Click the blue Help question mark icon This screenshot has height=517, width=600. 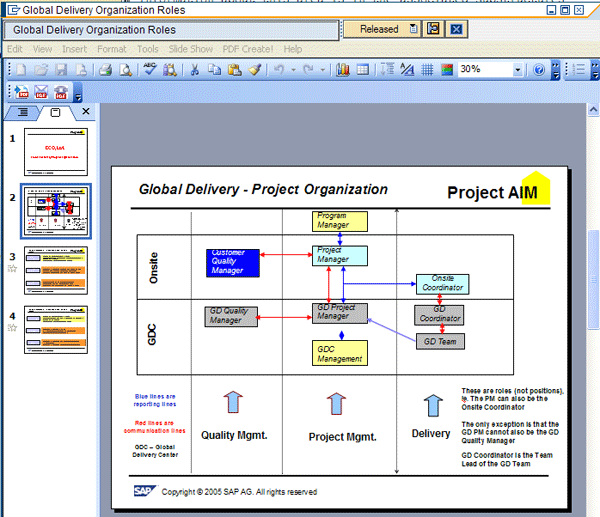pos(539,70)
